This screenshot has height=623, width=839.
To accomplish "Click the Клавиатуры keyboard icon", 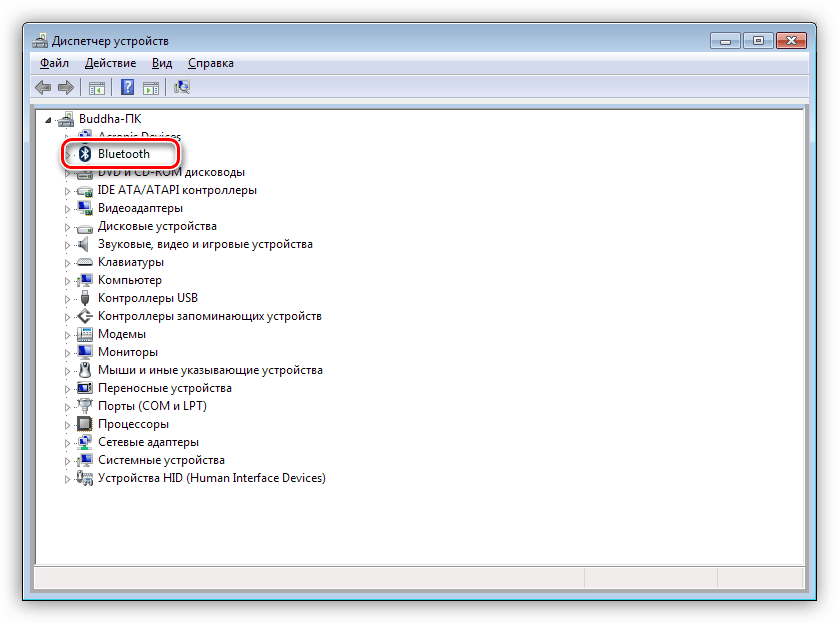I will coord(85,262).
